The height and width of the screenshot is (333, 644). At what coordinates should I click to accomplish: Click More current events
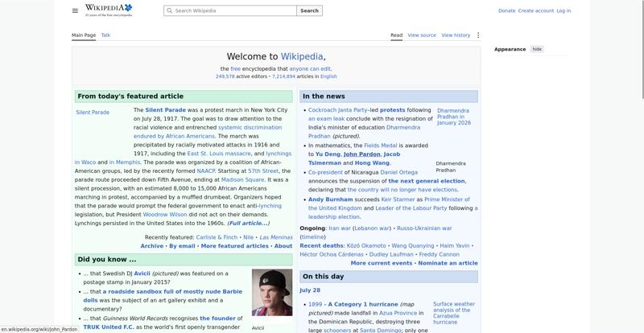[x=381, y=263]
